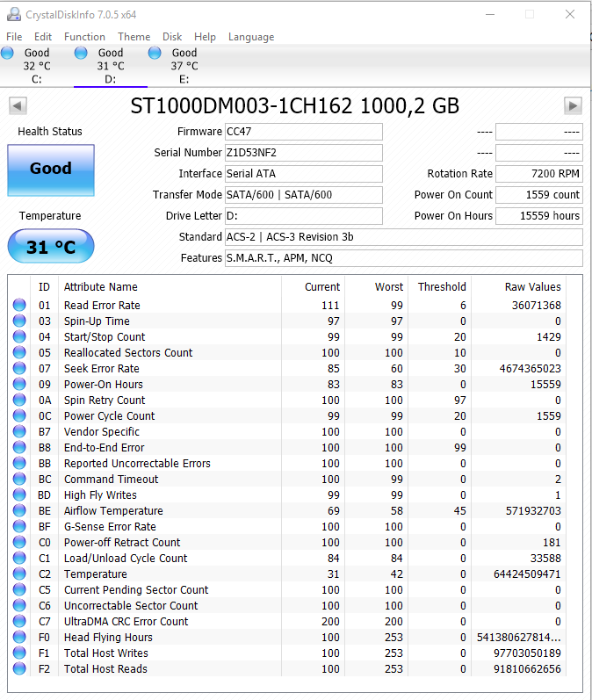This screenshot has width=592, height=700.
Task: Click the Threshold column header
Action: 442,286
